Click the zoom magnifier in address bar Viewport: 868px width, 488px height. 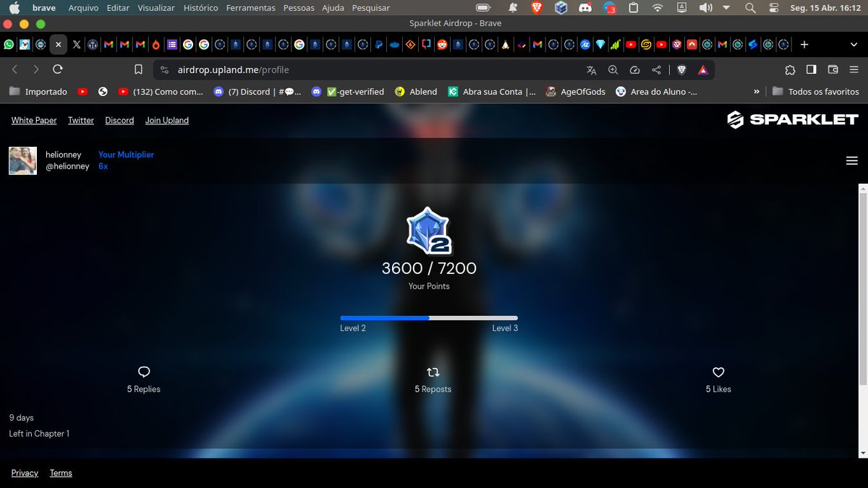coord(613,70)
